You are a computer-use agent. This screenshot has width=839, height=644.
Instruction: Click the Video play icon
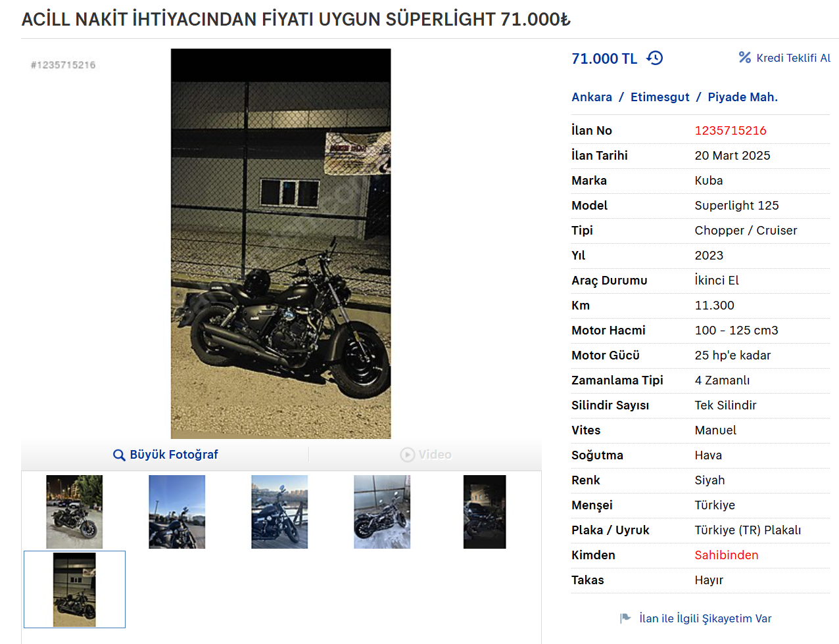tap(408, 455)
